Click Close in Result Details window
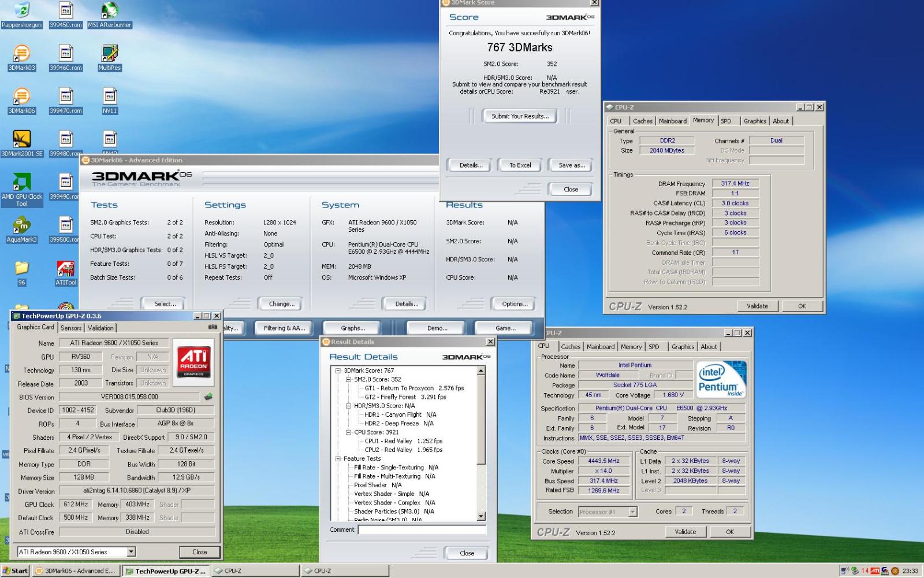 [467, 553]
